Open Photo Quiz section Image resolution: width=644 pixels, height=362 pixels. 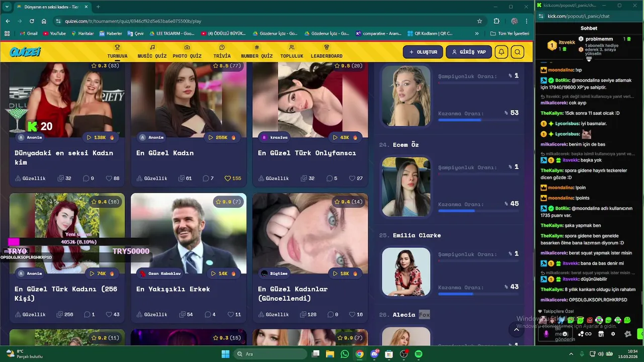[x=187, y=52]
